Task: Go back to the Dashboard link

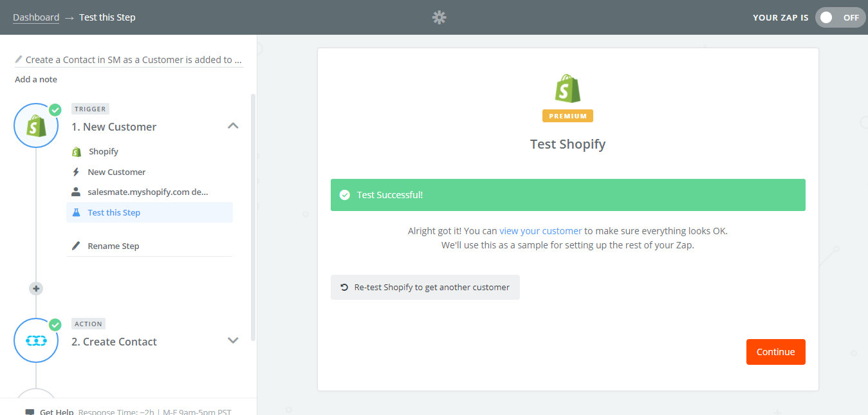Action: tap(36, 17)
